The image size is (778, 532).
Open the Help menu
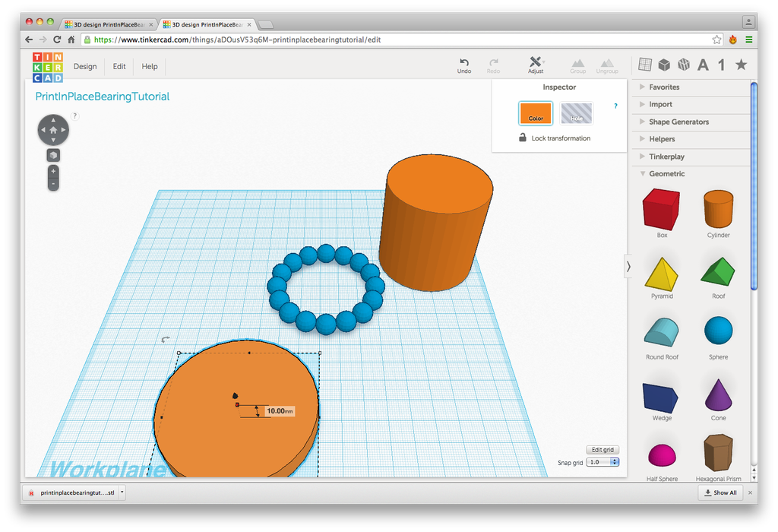click(150, 67)
